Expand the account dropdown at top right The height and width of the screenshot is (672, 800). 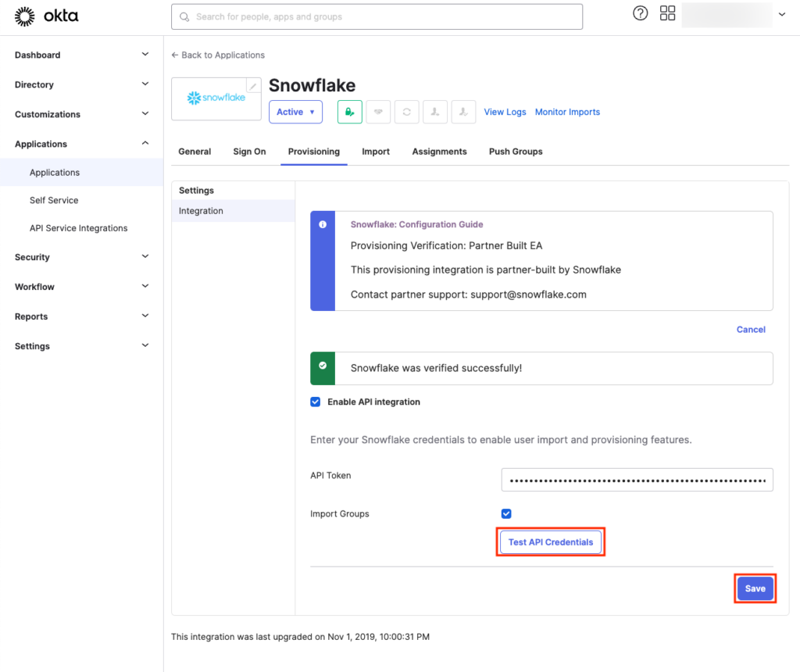[x=781, y=13]
